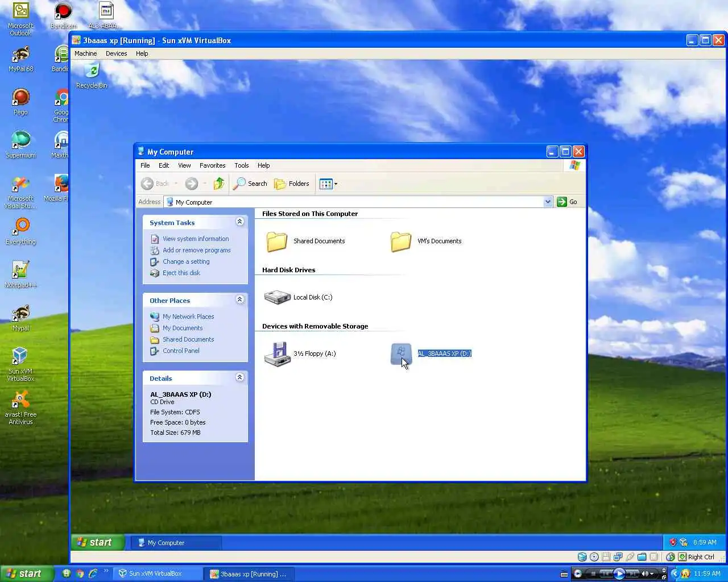Click the mouse integration icon in VirtualBox status bar
728x582 pixels.
[x=670, y=557]
